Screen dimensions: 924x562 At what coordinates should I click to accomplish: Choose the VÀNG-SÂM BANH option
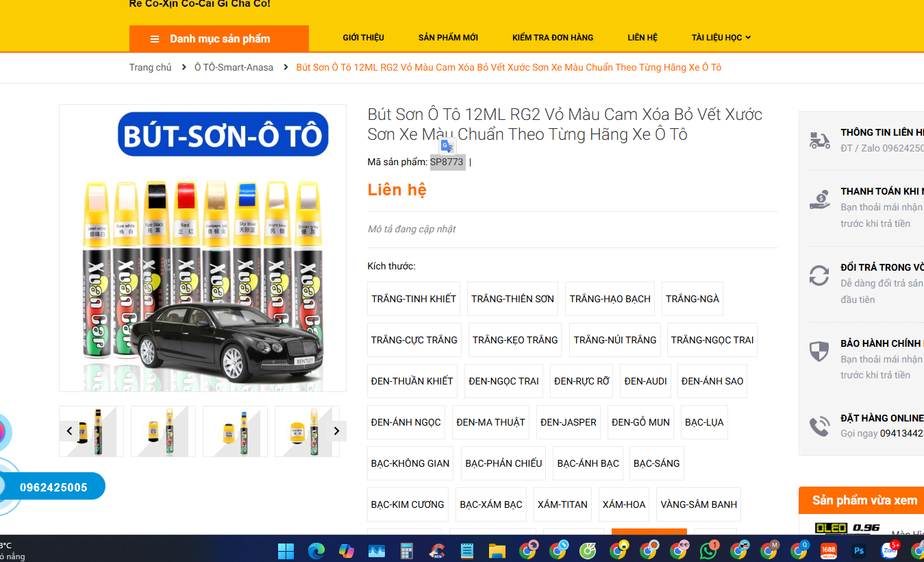(x=699, y=504)
